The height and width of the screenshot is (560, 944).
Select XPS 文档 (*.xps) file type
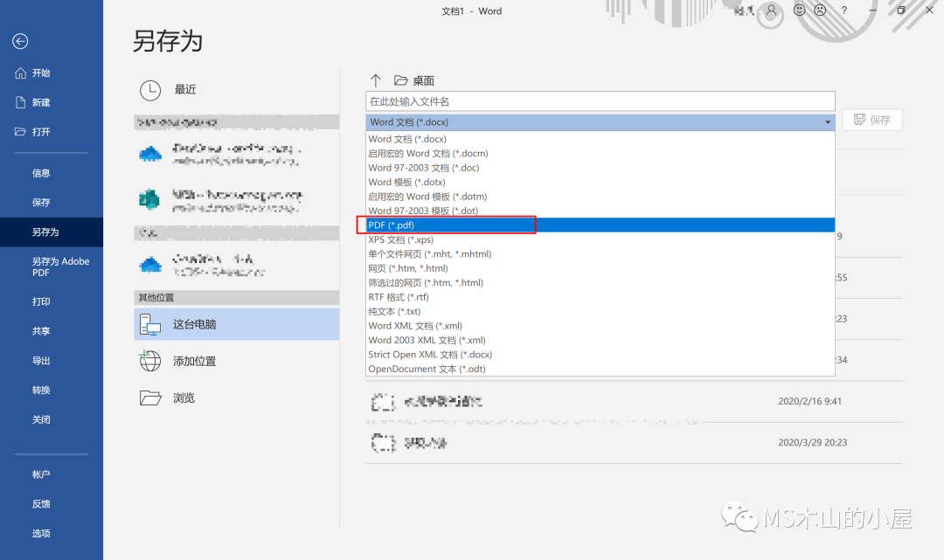pyautogui.click(x=600, y=239)
